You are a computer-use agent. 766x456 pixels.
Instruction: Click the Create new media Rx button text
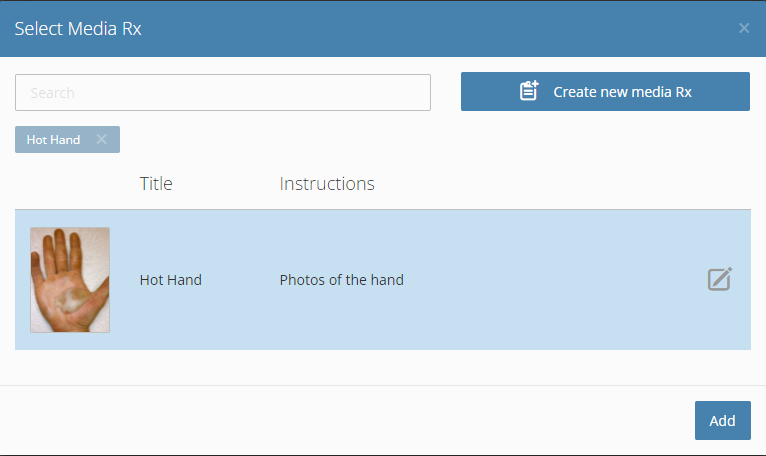[x=622, y=92]
